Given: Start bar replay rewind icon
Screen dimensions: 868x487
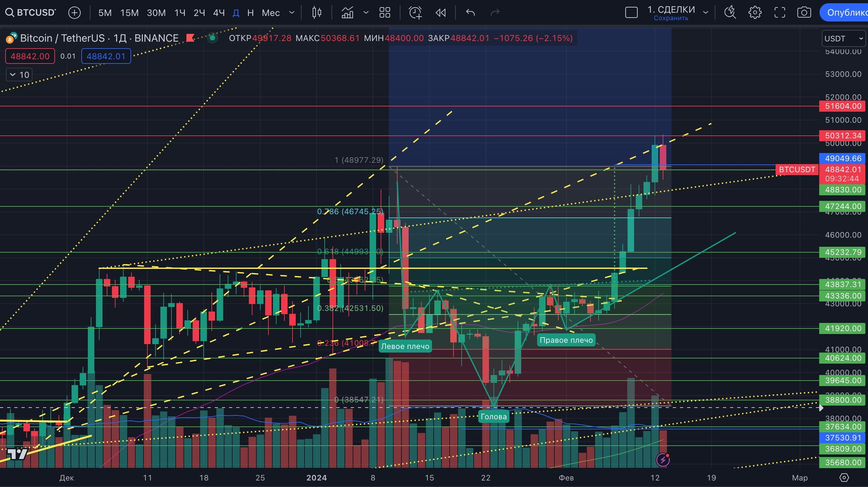Looking at the screenshot, I should pyautogui.click(x=441, y=13).
